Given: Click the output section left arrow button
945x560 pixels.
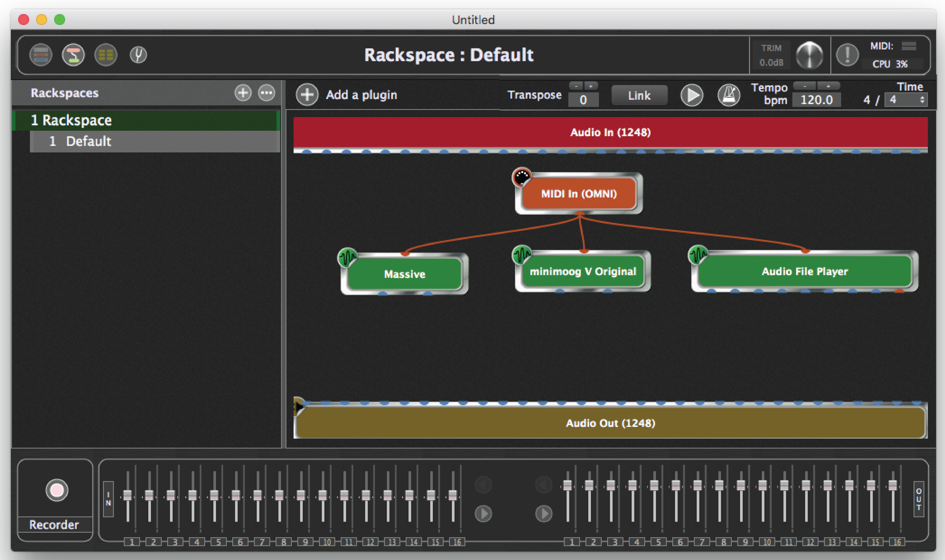Looking at the screenshot, I should tap(544, 485).
